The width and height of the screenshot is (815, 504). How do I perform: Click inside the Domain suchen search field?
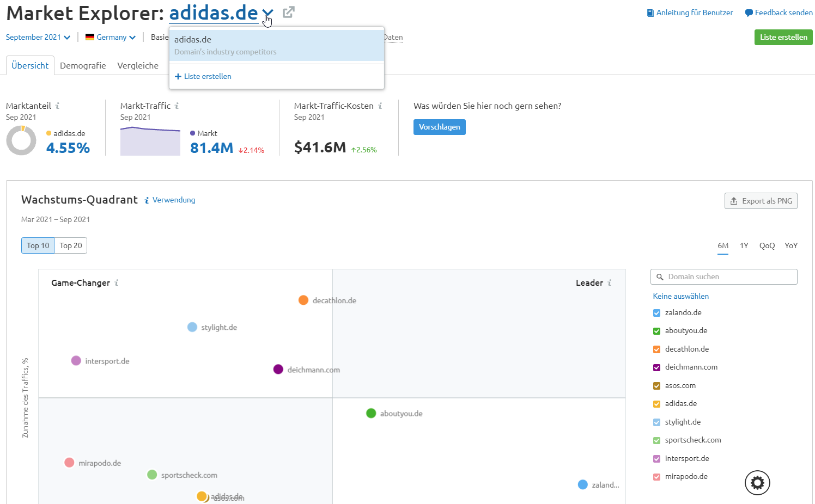click(x=719, y=276)
